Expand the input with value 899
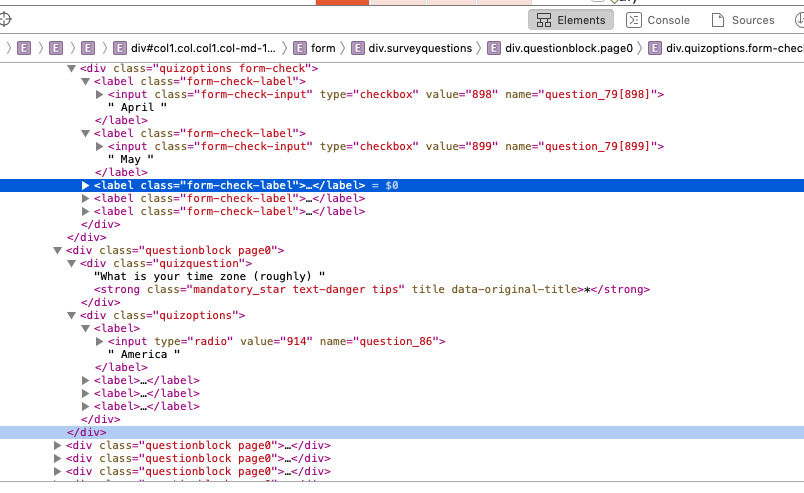This screenshot has width=804, height=493. tap(99, 146)
